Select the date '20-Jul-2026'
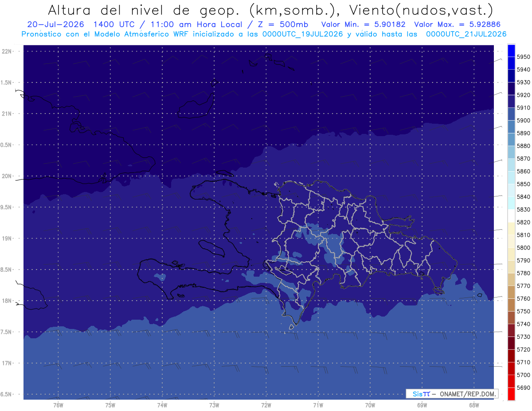The height and width of the screenshot is (411, 532). [x=56, y=24]
